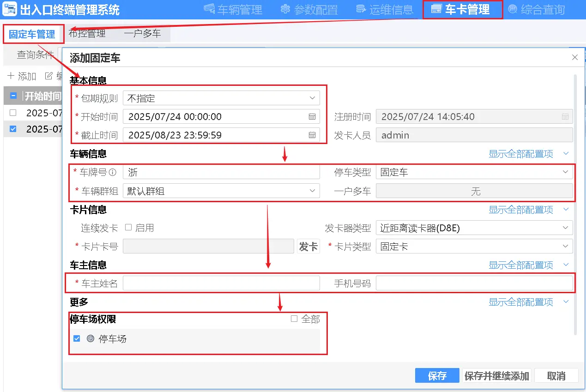Image resolution: width=586 pixels, height=392 pixels.
Task: Click the 添加 plus icon in toolbar
Action: pos(11,76)
